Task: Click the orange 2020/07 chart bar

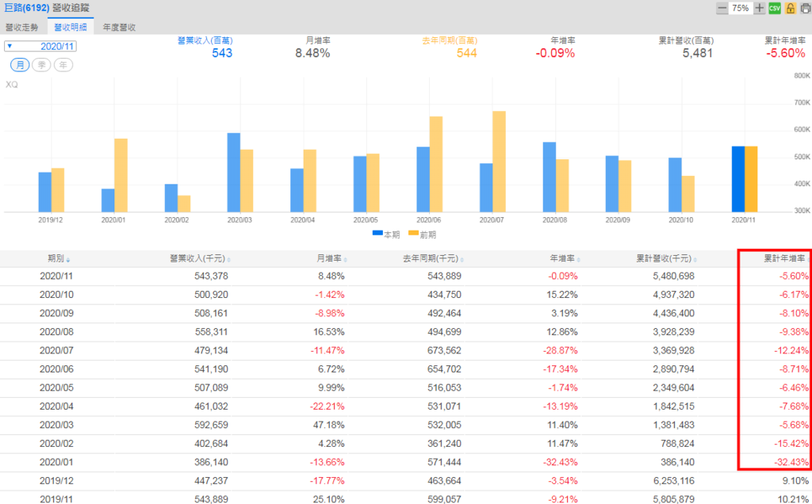Action: coord(499,162)
